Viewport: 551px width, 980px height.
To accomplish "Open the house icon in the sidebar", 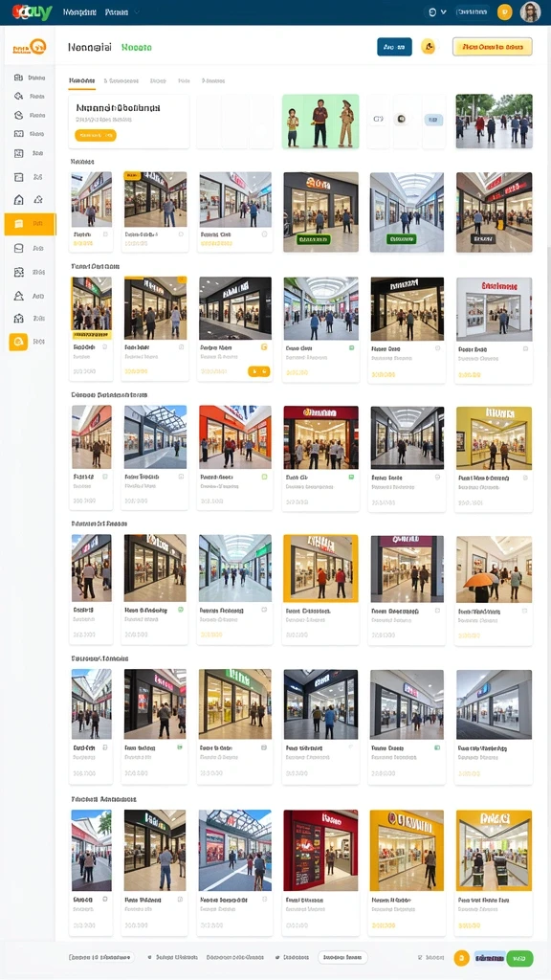I will [19, 200].
